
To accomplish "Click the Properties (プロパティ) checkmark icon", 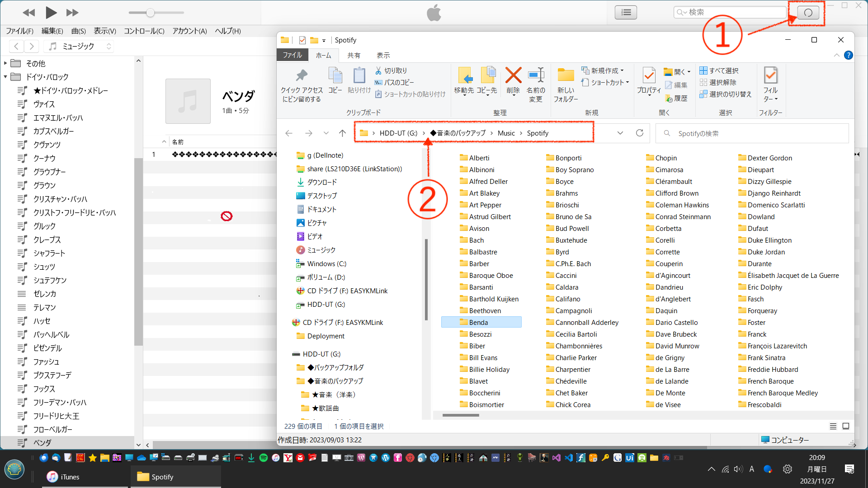I will tap(649, 75).
